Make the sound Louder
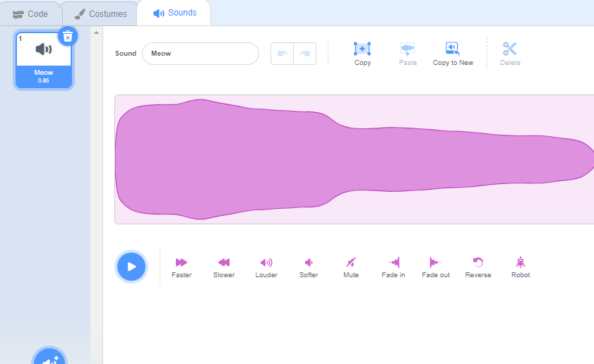This screenshot has height=364, width=594. (x=266, y=267)
